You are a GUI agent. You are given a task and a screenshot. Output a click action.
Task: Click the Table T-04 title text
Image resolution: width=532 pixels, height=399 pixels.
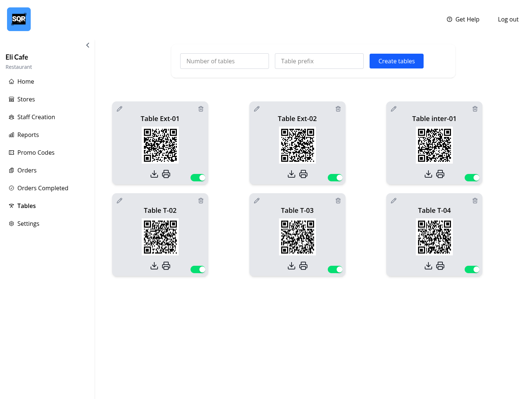pos(434,210)
